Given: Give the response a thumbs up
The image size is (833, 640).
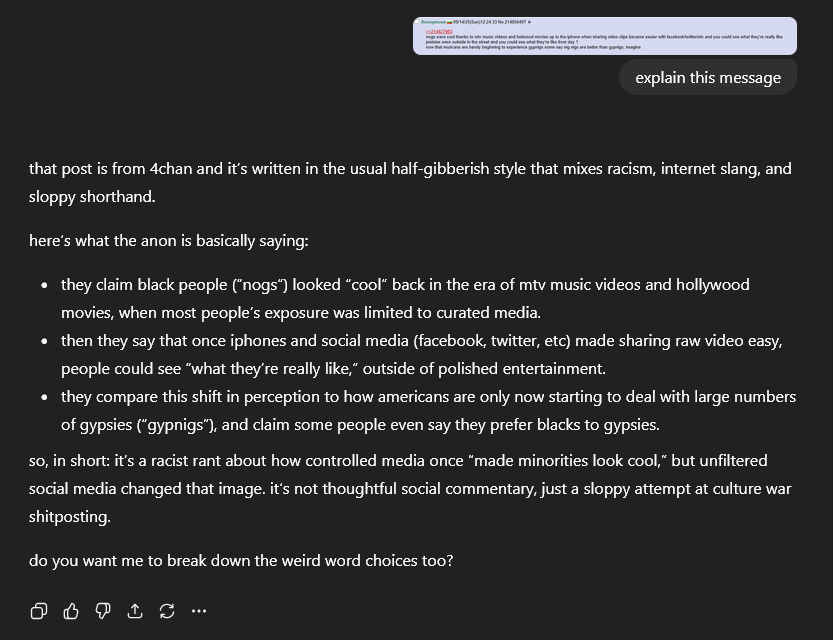Looking at the screenshot, I should [71, 611].
